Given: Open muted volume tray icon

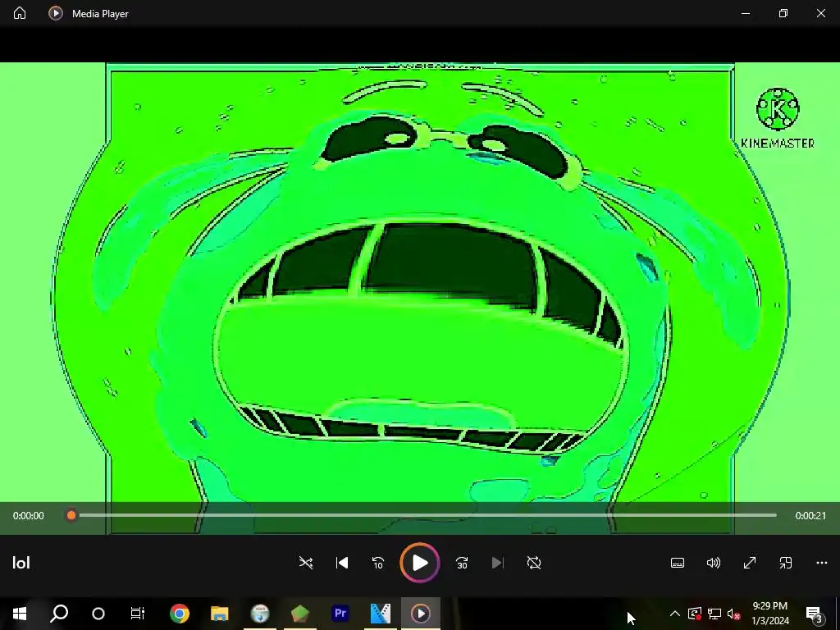Looking at the screenshot, I should (x=733, y=614).
